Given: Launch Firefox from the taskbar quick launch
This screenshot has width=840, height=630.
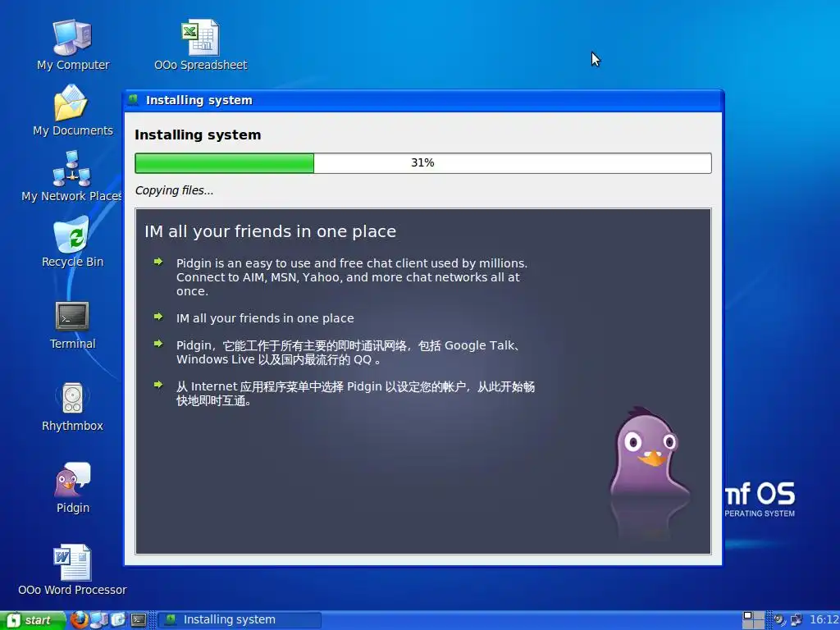Looking at the screenshot, I should point(80,620).
